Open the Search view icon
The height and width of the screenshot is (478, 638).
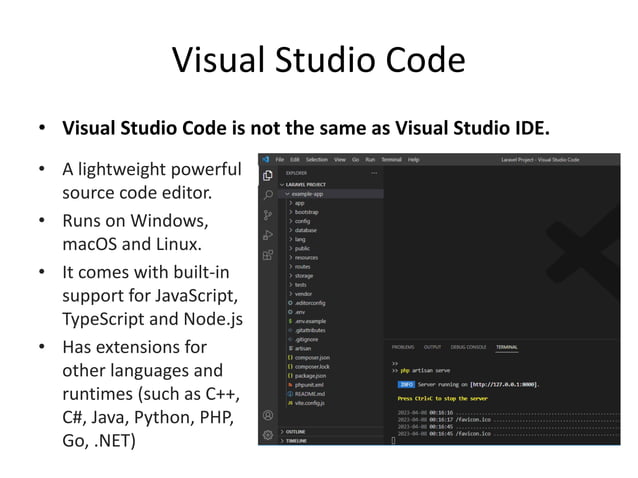click(268, 195)
